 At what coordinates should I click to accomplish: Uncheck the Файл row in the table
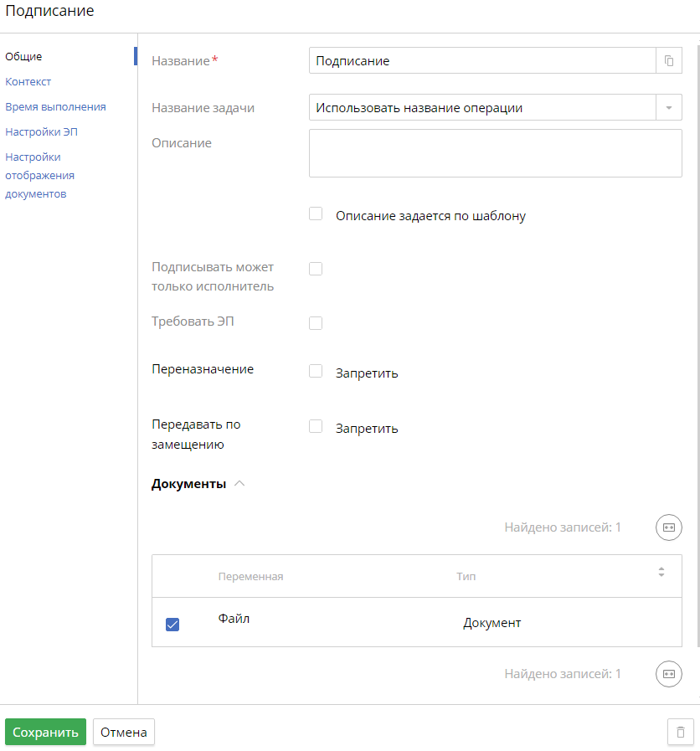[172, 623]
